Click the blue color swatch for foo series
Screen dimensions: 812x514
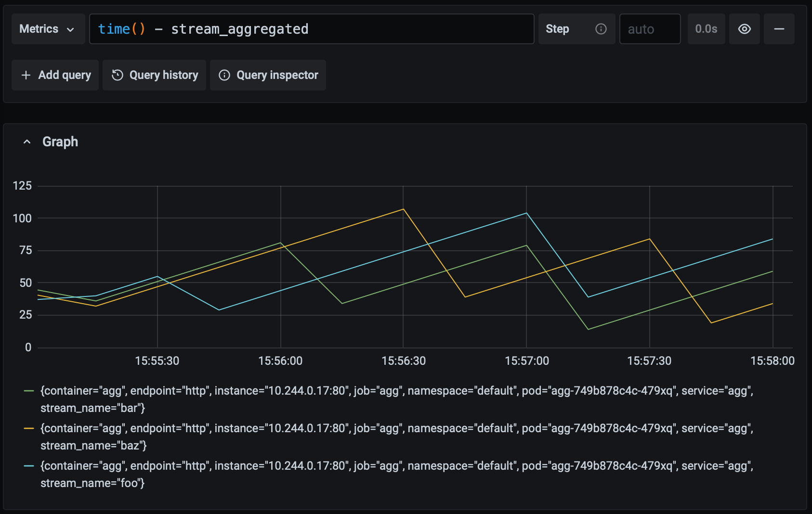click(29, 466)
